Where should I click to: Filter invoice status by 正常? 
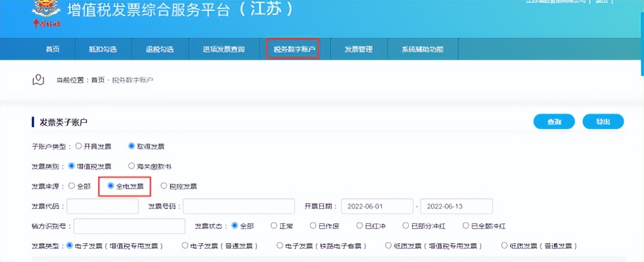point(274,226)
